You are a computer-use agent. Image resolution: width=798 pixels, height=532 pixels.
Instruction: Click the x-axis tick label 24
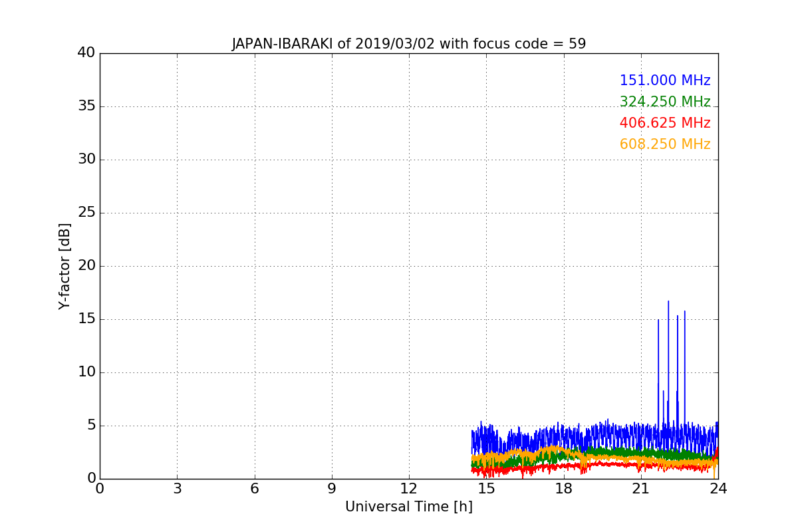tap(718, 489)
